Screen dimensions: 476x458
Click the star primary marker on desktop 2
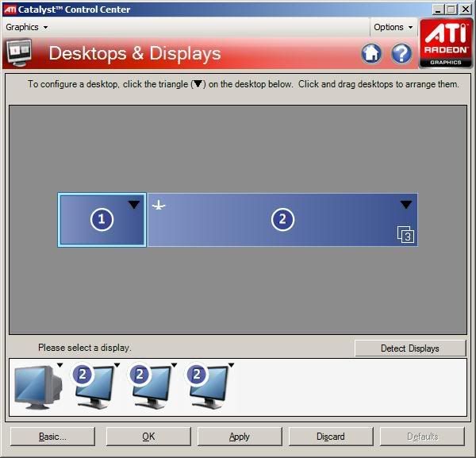[159, 206]
